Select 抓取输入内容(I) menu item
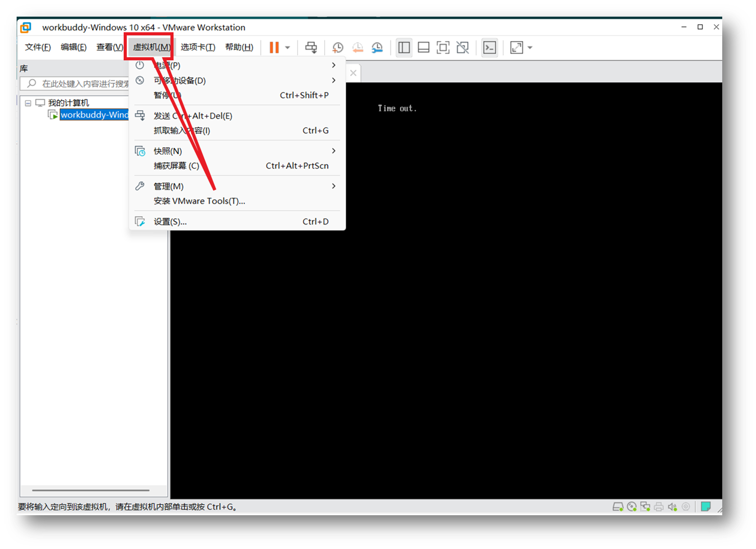The width and height of the screenshot is (756, 549). pyautogui.click(x=237, y=130)
